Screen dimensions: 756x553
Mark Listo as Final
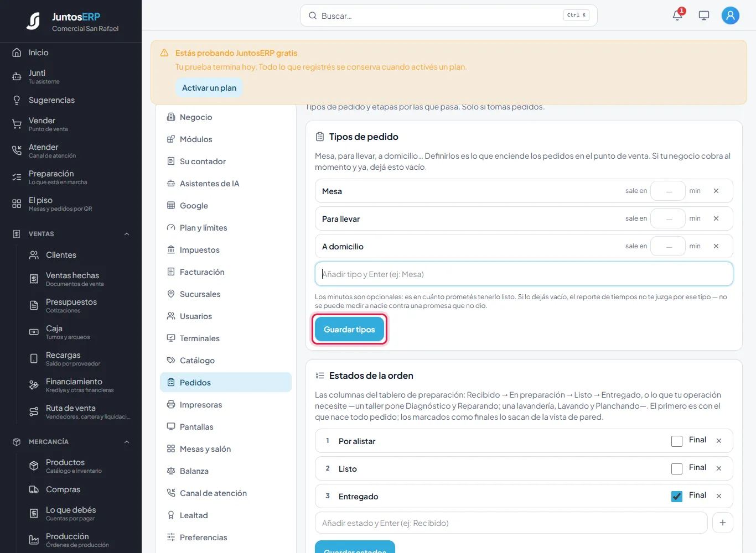click(x=677, y=469)
